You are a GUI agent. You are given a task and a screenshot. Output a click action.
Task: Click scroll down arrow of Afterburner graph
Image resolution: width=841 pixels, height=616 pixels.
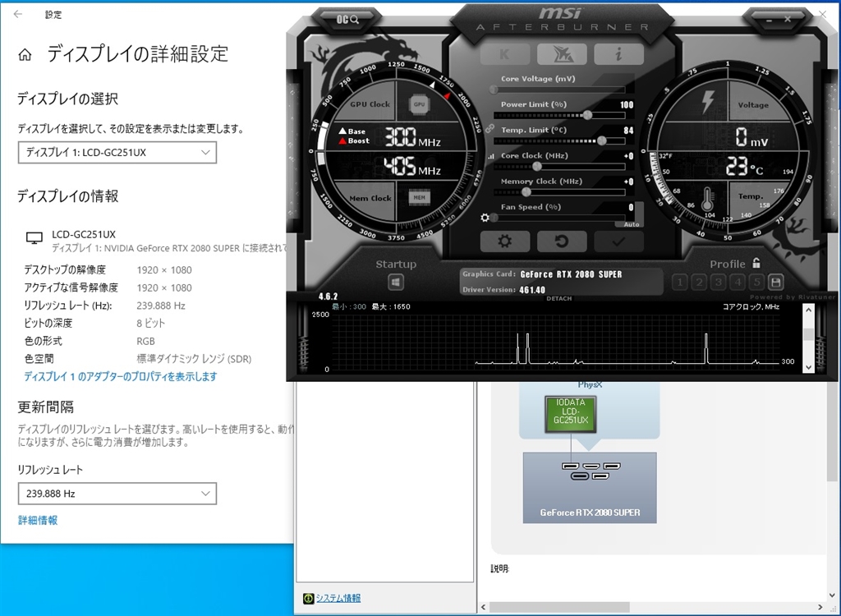coord(808,367)
